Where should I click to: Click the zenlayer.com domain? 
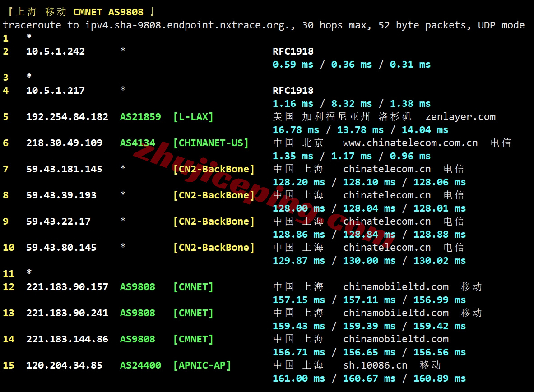(x=460, y=117)
